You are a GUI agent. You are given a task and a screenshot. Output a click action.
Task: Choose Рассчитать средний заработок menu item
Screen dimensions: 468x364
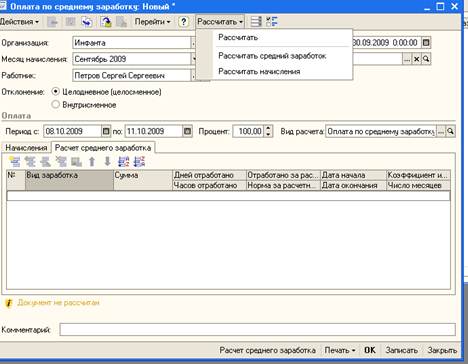click(272, 56)
